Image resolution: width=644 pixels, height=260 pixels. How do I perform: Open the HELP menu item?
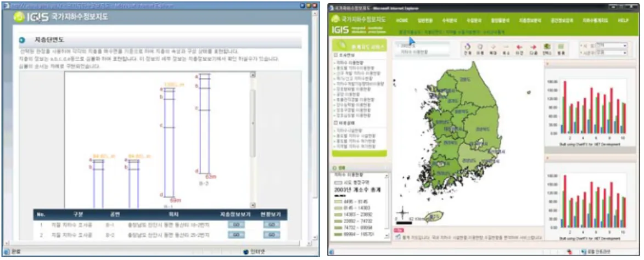pos(624,20)
